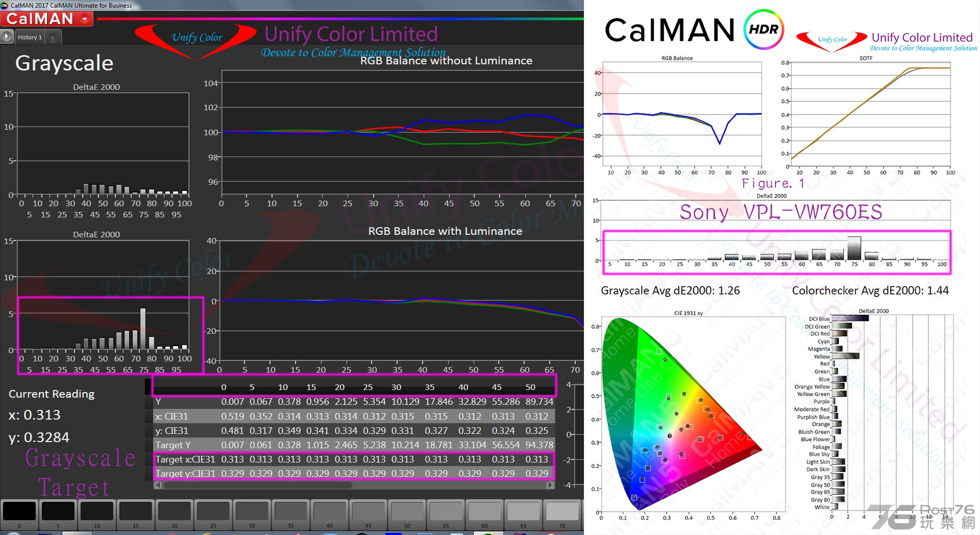Click the Target y:CIE31 row label
Image resolution: width=980 pixels, height=535 pixels.
coord(185,474)
